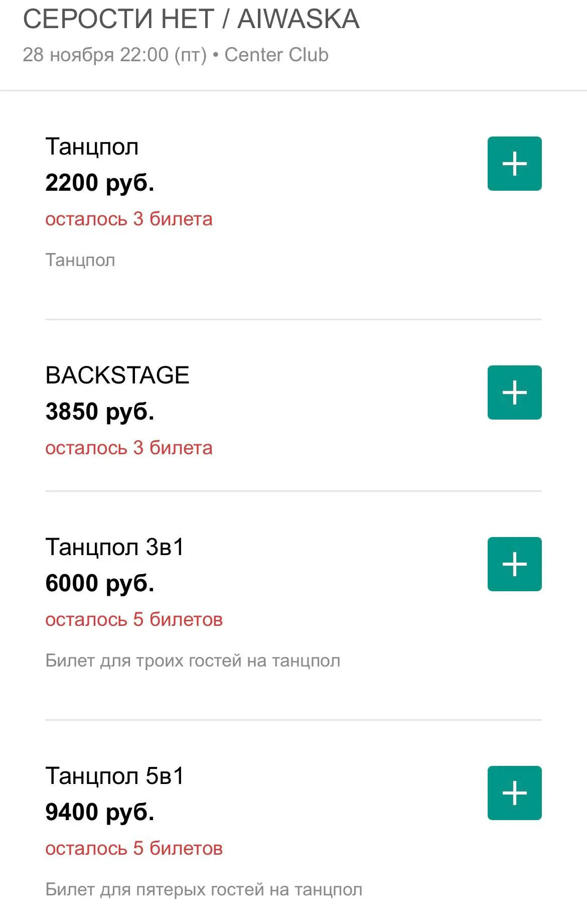Tap plus for Танцпол 3в1 ticket
Viewport: 587px width, 924px height.
[x=514, y=564]
